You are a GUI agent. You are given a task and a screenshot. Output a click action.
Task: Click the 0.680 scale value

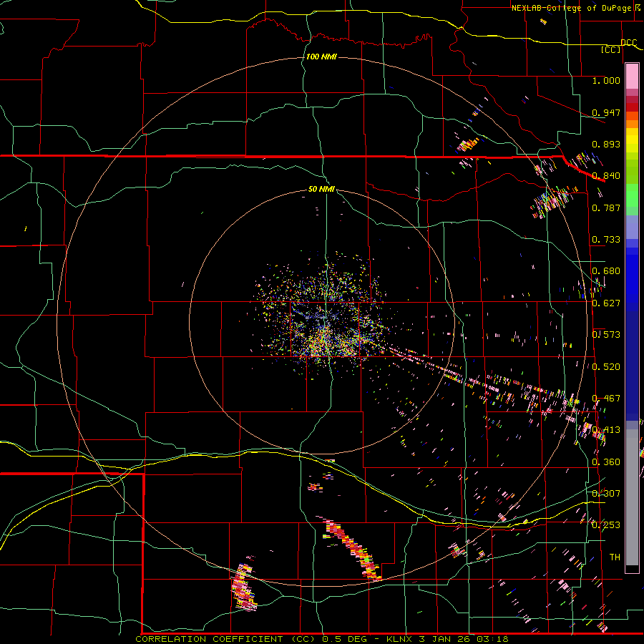point(606,271)
